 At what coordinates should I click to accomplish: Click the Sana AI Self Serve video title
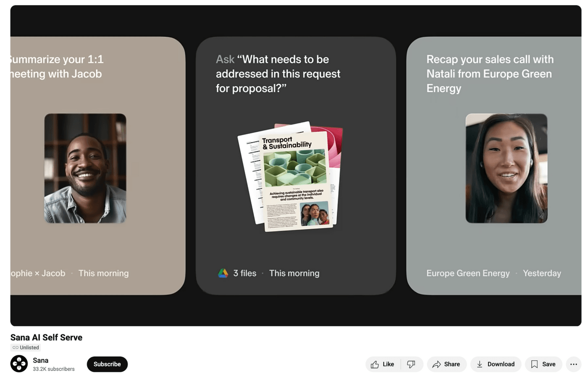coord(46,338)
